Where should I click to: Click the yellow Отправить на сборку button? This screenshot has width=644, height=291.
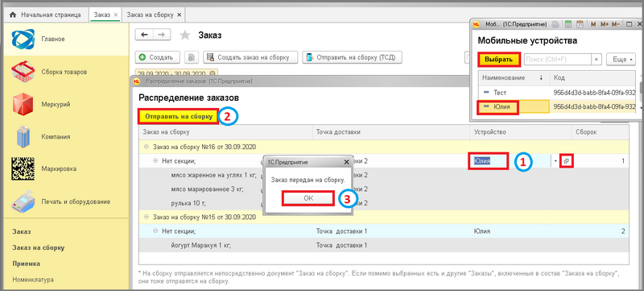point(178,117)
